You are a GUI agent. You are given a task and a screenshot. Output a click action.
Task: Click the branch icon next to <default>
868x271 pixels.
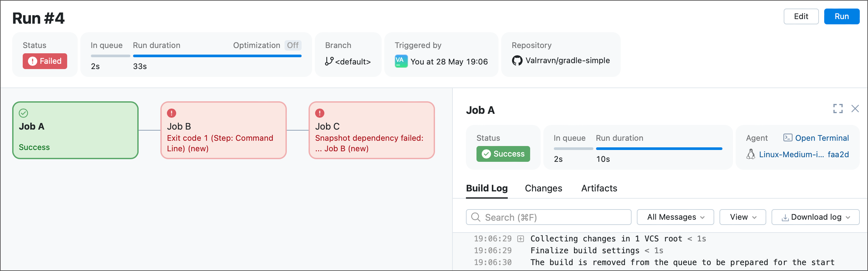tap(329, 61)
